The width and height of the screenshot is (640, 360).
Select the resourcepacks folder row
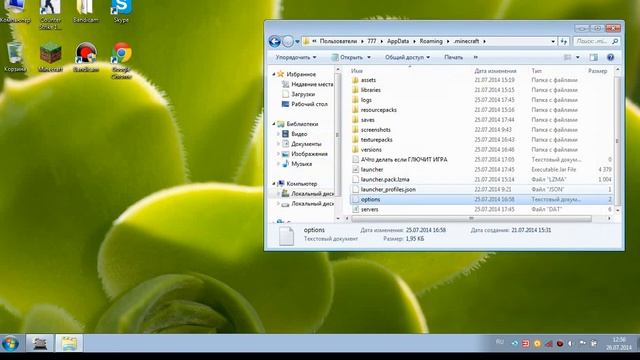481,110
